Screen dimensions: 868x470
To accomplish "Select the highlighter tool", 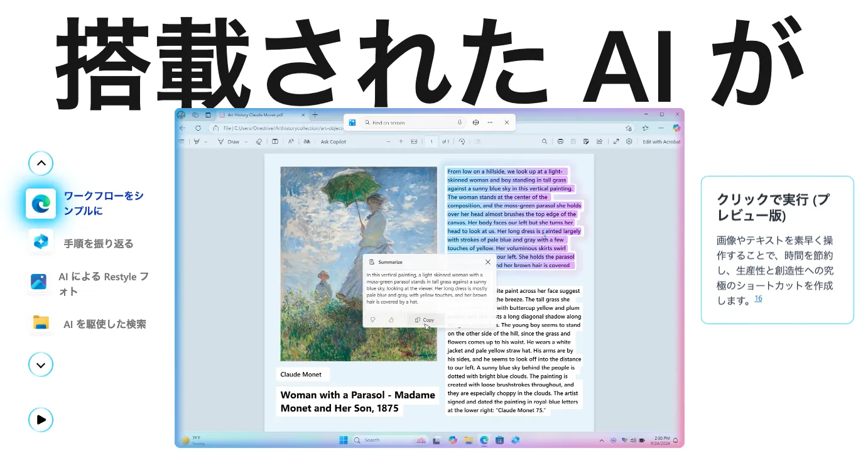I will [x=197, y=141].
